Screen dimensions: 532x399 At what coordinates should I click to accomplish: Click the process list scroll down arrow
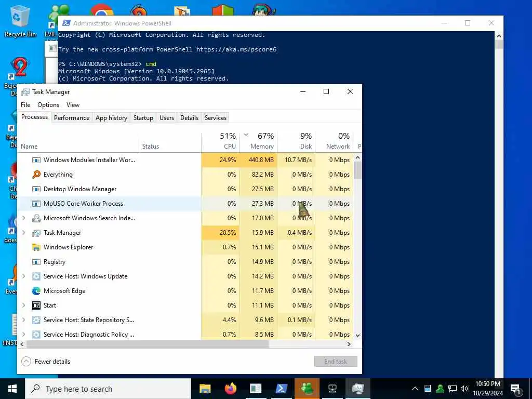[x=357, y=335]
